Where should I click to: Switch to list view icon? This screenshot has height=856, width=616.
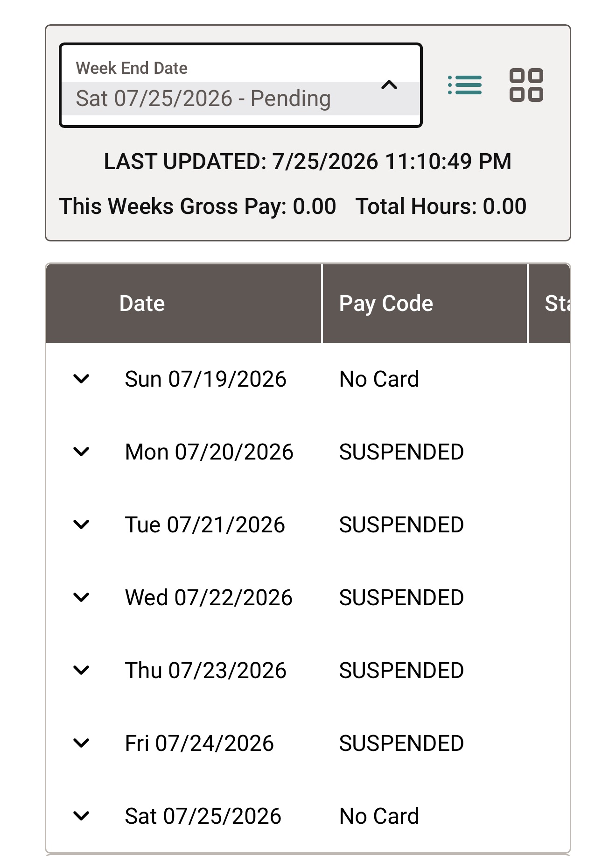pos(465,85)
